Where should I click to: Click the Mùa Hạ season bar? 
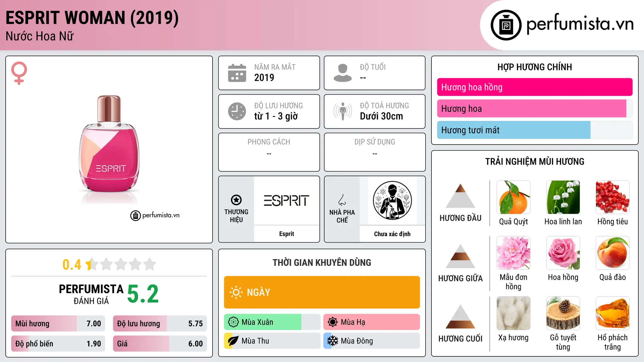tap(371, 322)
